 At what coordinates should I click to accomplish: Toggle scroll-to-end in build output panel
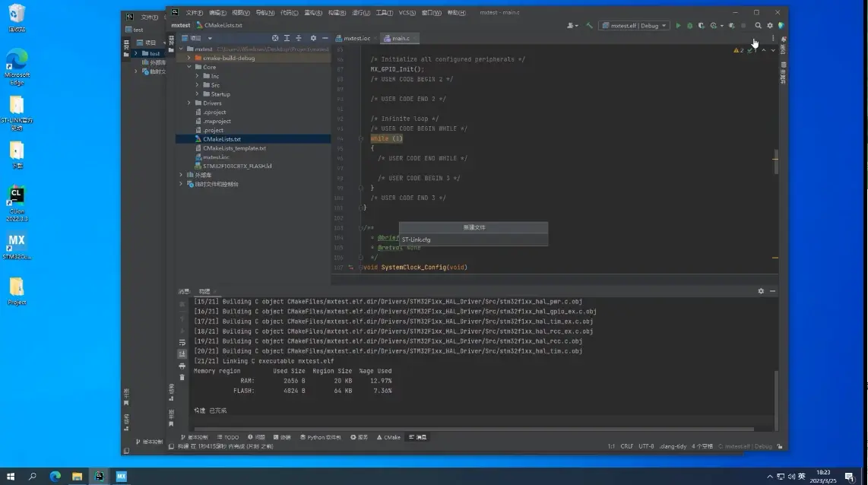click(182, 354)
